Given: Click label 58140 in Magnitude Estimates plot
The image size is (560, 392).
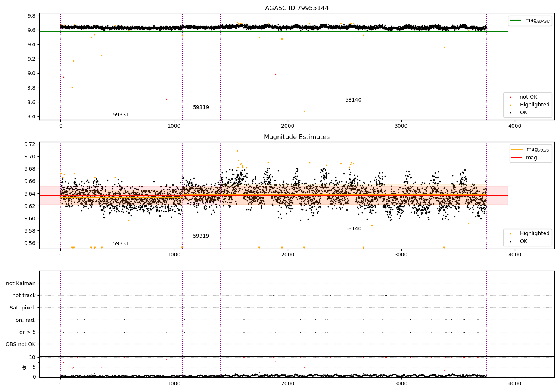Looking at the screenshot, I should 353,229.
